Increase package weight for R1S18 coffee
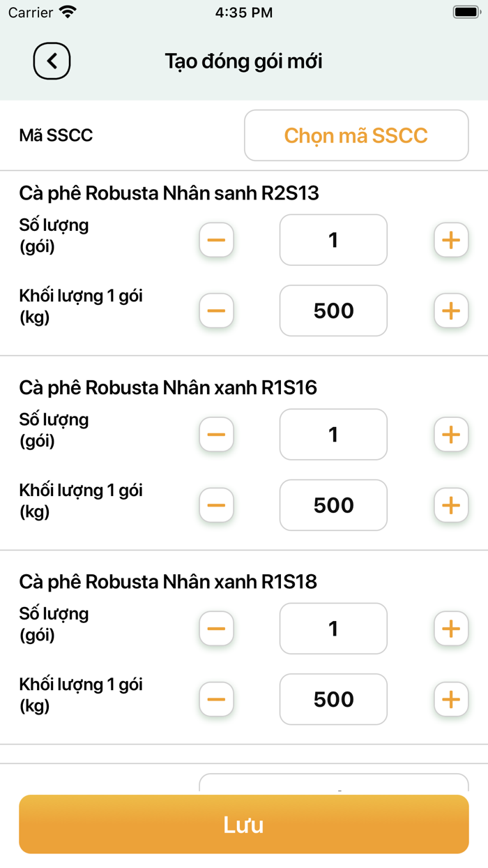Image resolution: width=488 pixels, height=868 pixels. click(x=450, y=699)
